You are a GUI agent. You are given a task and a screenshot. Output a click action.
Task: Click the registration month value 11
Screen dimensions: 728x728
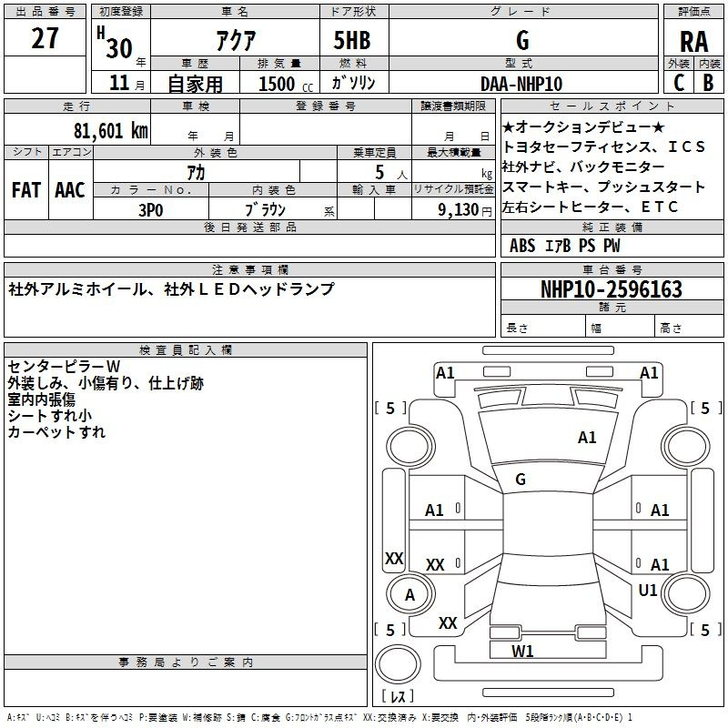coord(119,83)
